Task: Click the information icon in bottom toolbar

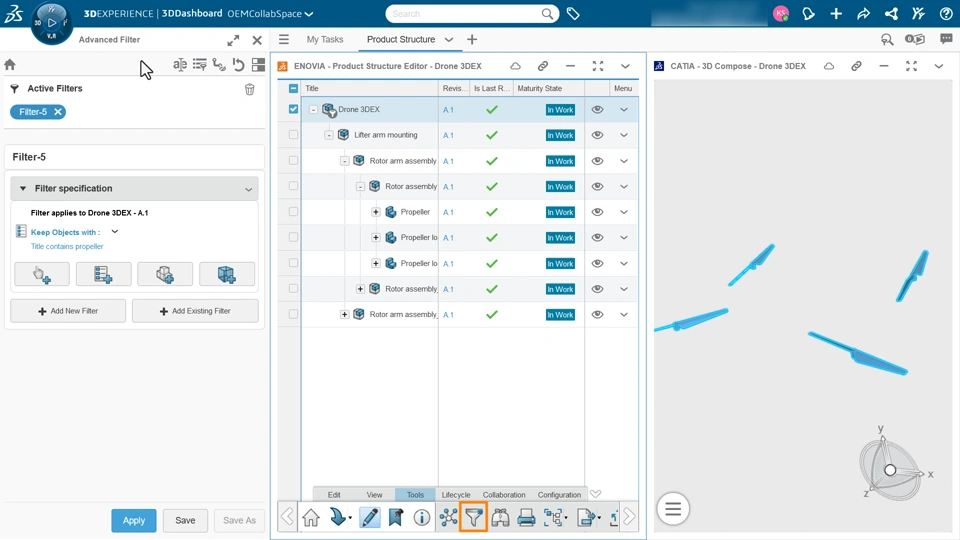Action: (421, 517)
